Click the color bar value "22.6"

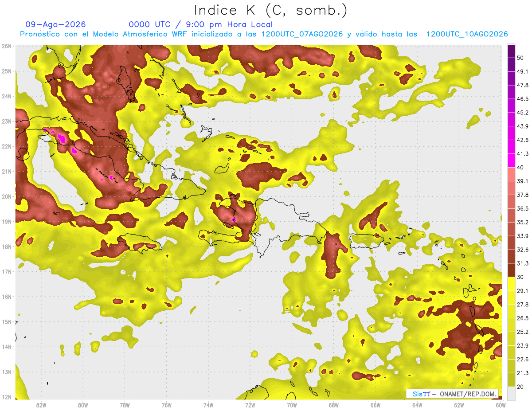(x=523, y=359)
